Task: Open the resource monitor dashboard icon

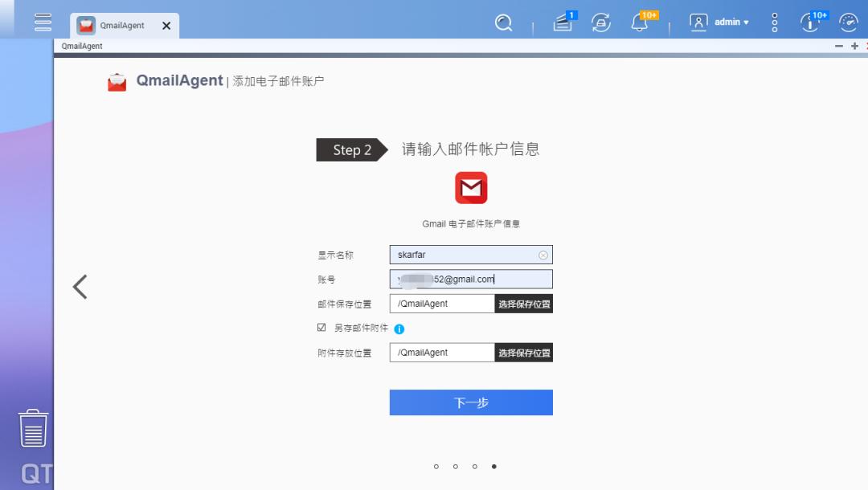Action: coord(848,22)
